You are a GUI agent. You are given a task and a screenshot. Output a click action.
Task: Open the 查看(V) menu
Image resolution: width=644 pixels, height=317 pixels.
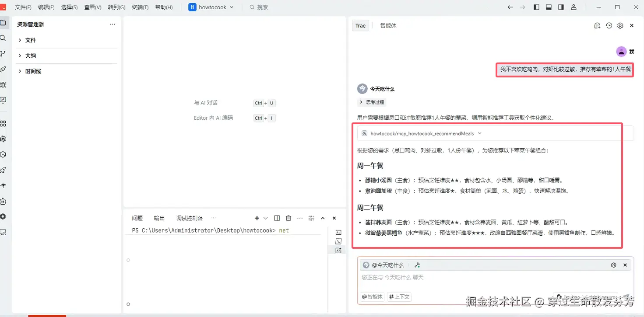click(93, 7)
